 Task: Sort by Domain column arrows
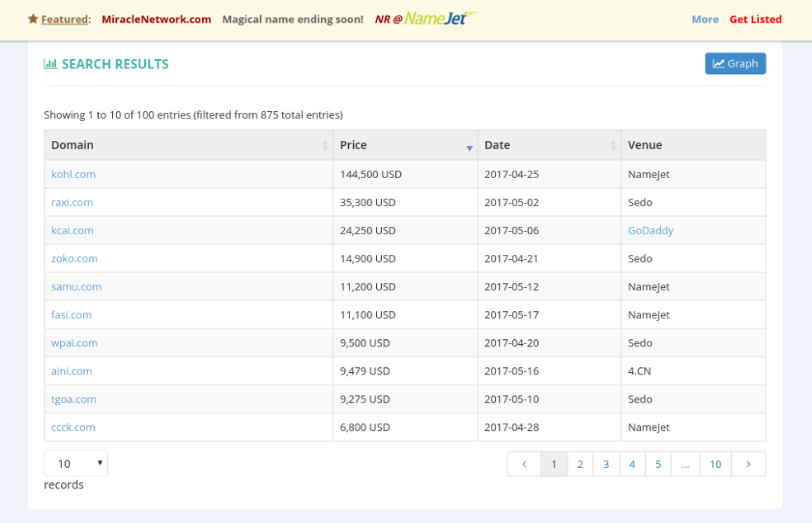click(x=325, y=145)
